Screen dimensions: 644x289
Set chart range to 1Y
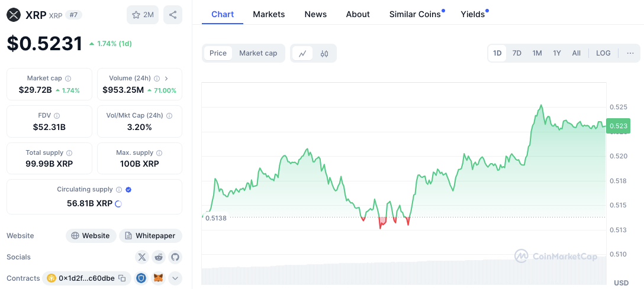tap(557, 53)
